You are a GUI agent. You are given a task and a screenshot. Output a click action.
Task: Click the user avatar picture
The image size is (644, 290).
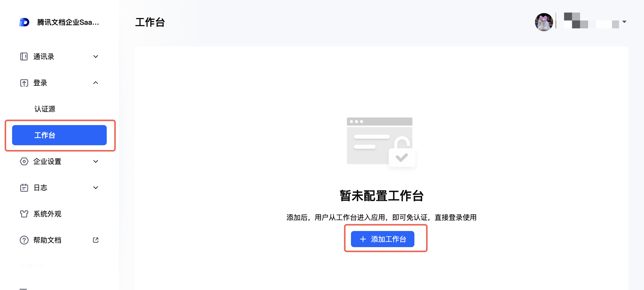tap(544, 22)
